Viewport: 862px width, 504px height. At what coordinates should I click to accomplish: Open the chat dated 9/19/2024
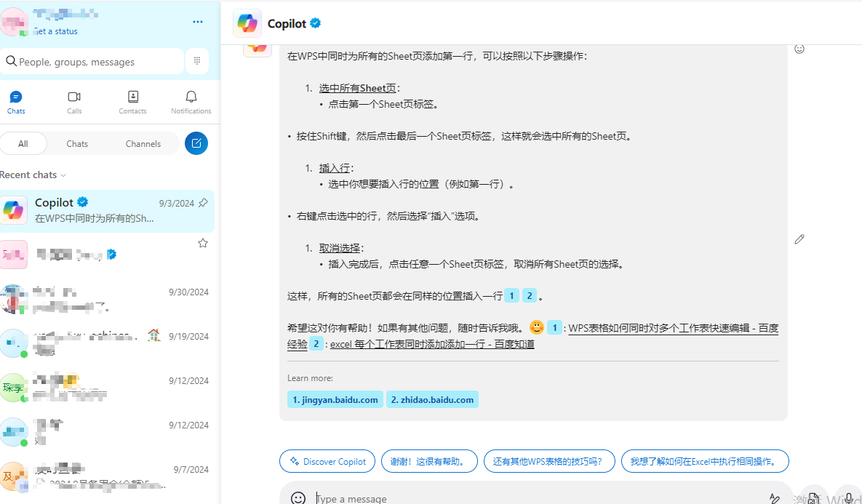[107, 344]
